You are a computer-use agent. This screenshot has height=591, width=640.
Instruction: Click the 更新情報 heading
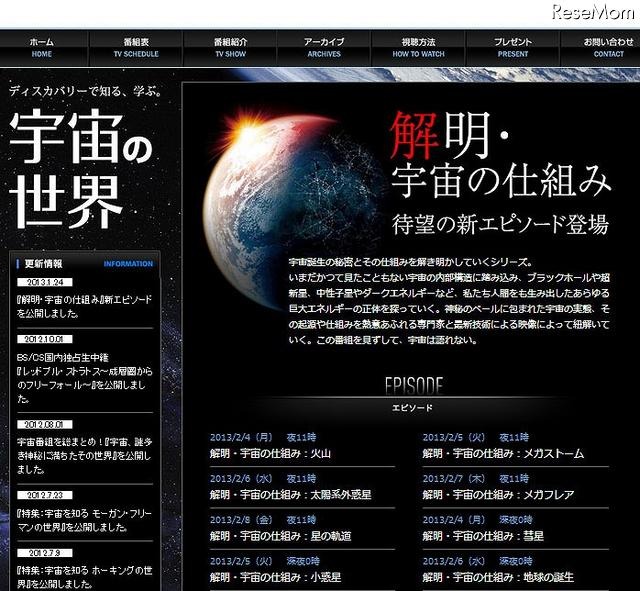click(x=43, y=264)
